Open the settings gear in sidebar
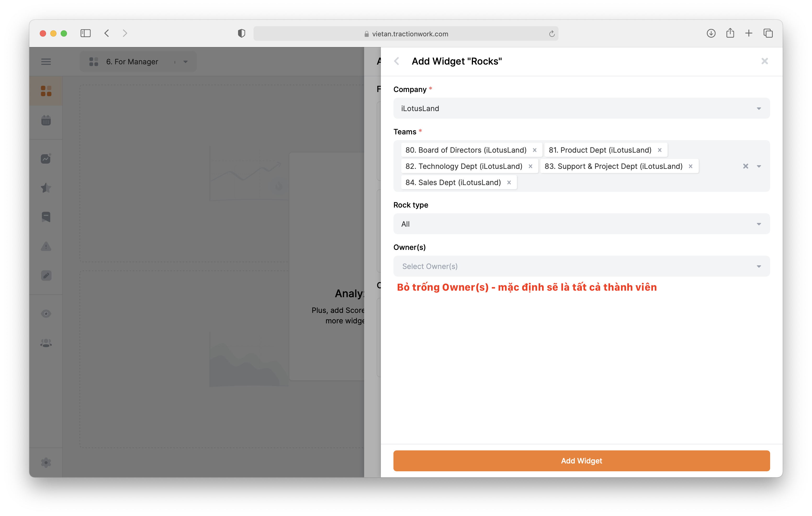The image size is (812, 516). [46, 462]
